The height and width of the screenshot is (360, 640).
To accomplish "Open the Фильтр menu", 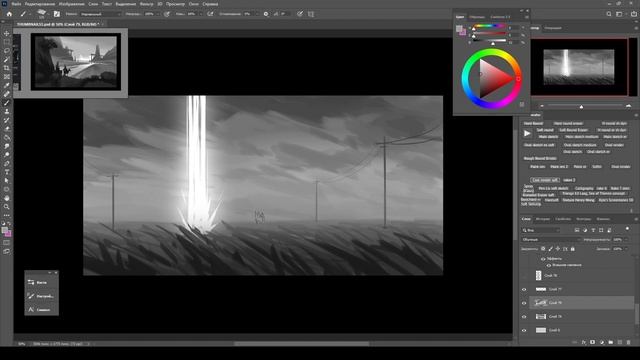I will [147, 4].
